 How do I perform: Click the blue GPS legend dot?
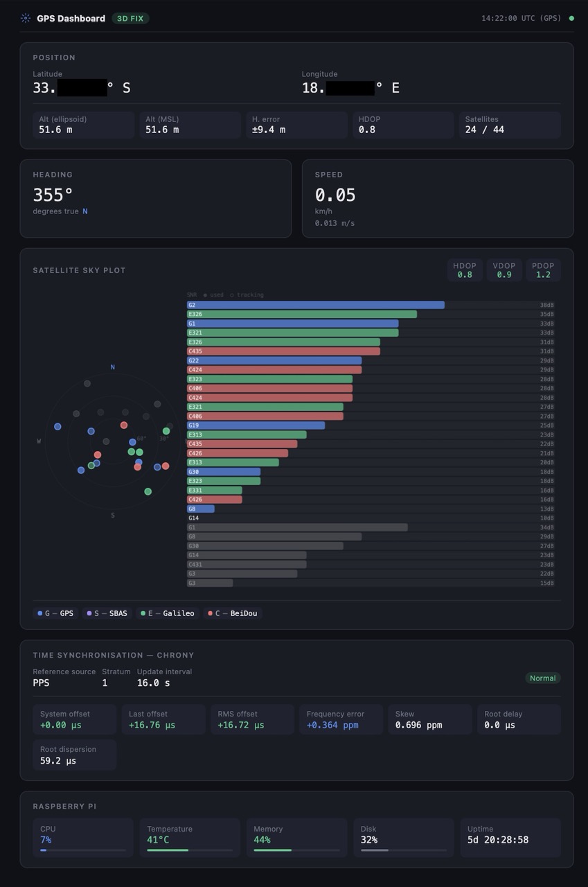(40, 613)
